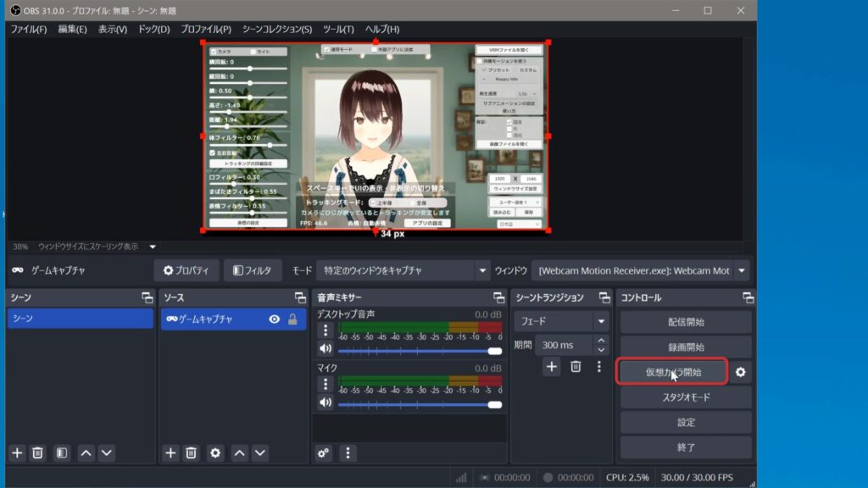Remove the selected source with the trash icon

[x=192, y=453]
